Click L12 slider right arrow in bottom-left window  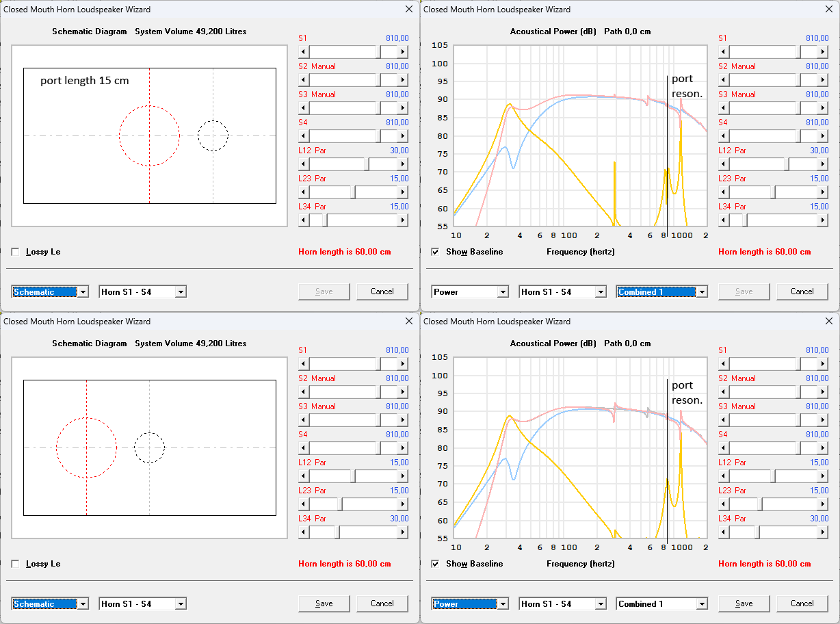click(403, 476)
